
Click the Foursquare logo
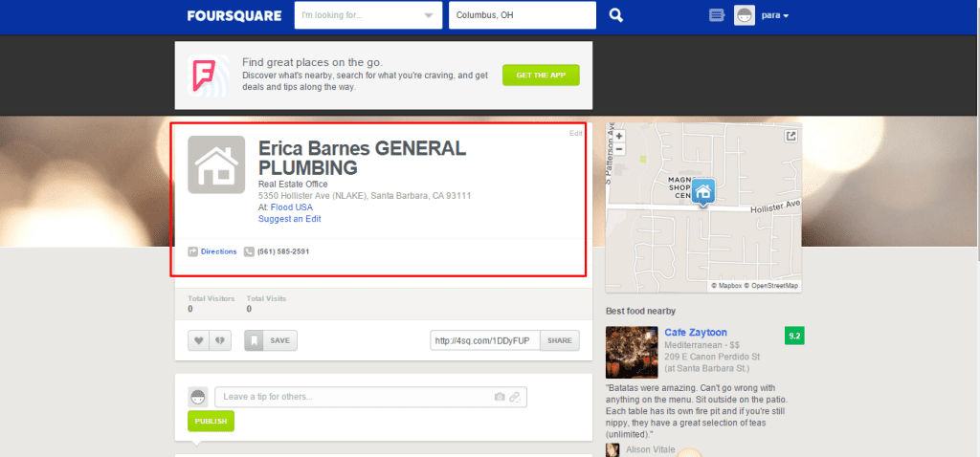click(234, 15)
